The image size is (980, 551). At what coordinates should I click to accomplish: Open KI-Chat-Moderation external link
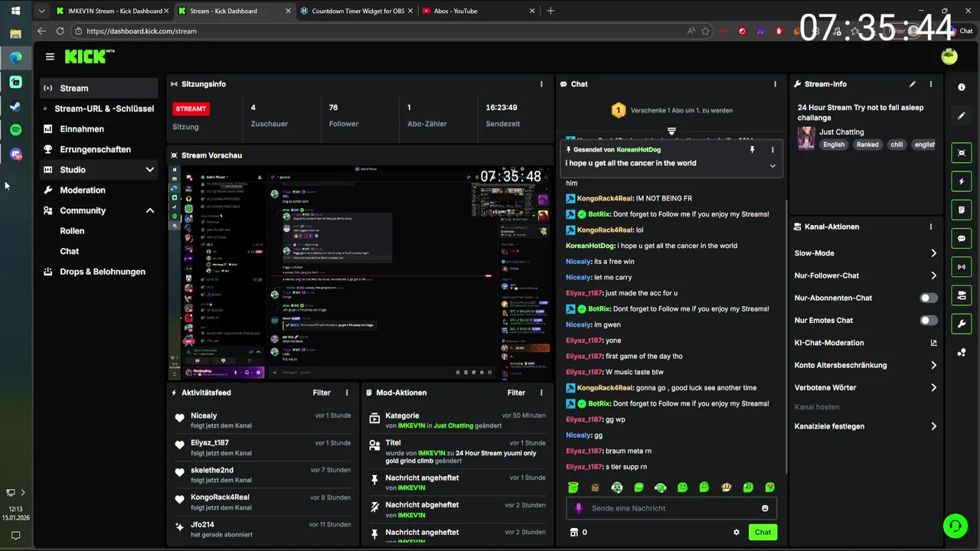[933, 343]
